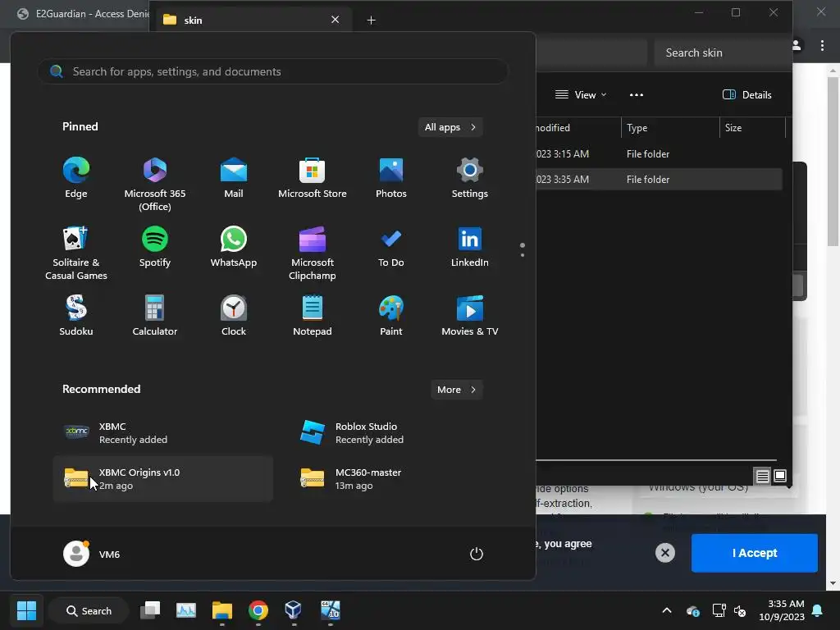Switch File Explorer to large thumbnails view
The height and width of the screenshot is (630, 840).
point(780,476)
